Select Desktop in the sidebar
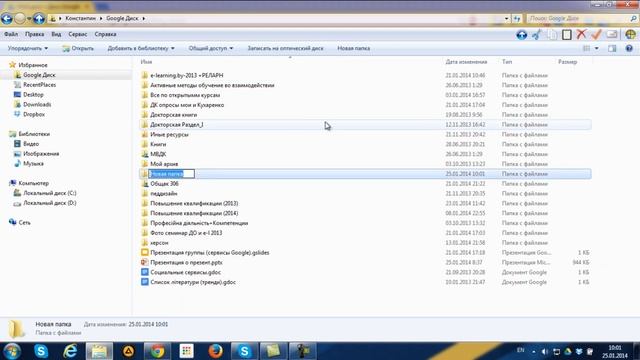Image resolution: width=640 pixels, height=360 pixels. (33, 95)
